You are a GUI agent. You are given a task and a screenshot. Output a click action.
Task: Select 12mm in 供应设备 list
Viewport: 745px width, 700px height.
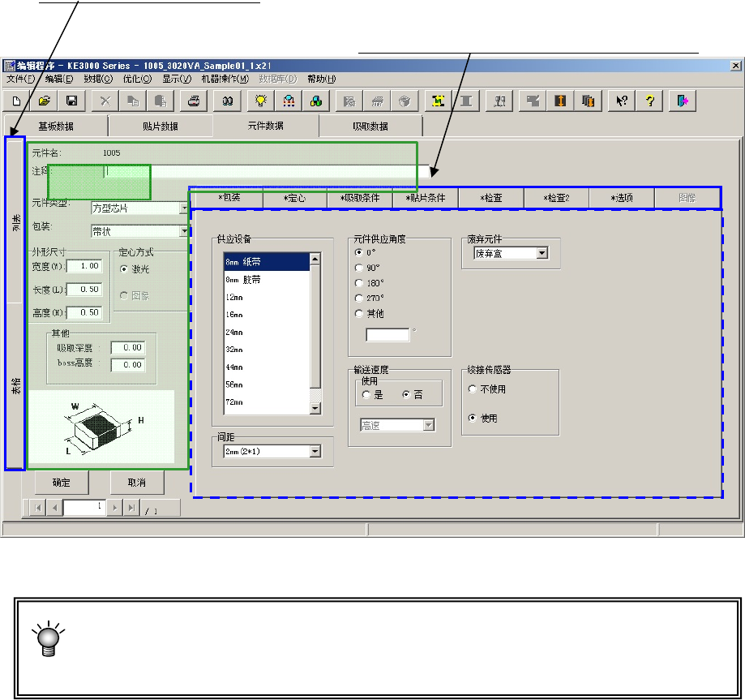pyautogui.click(x=266, y=297)
